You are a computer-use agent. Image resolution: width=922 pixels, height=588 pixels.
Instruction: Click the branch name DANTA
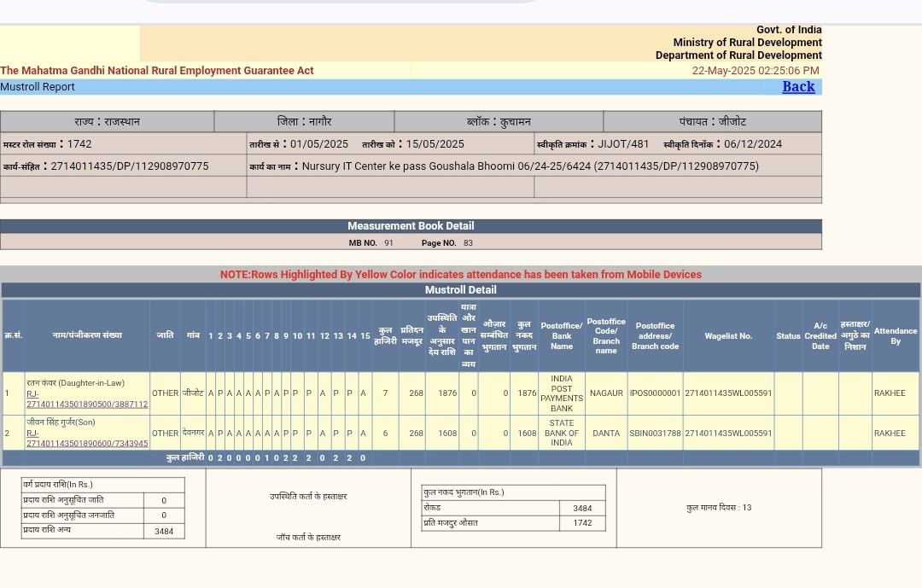pos(606,434)
